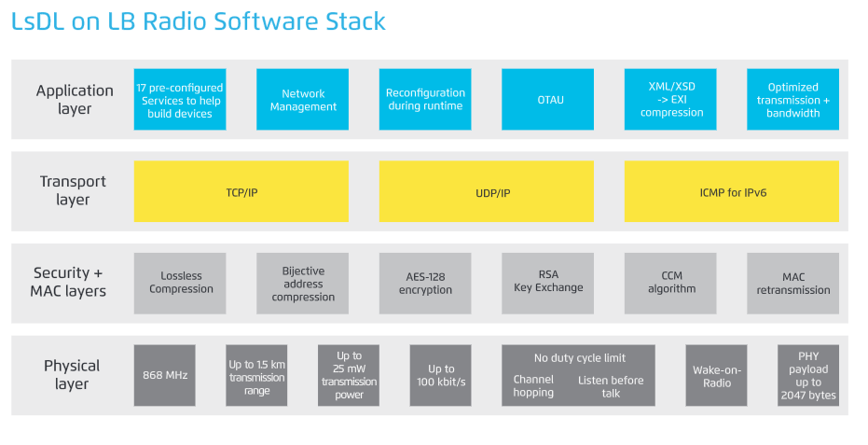The image size is (868, 445).
Task: Select the "Channel hopping" text
Action: click(x=533, y=385)
